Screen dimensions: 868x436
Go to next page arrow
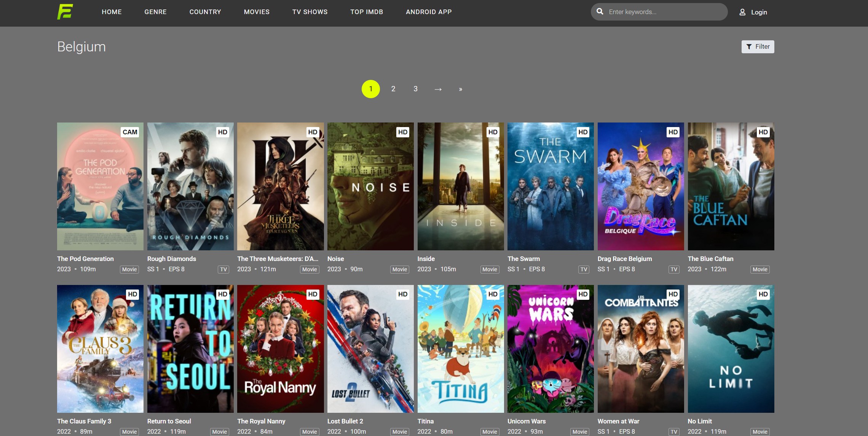click(438, 89)
